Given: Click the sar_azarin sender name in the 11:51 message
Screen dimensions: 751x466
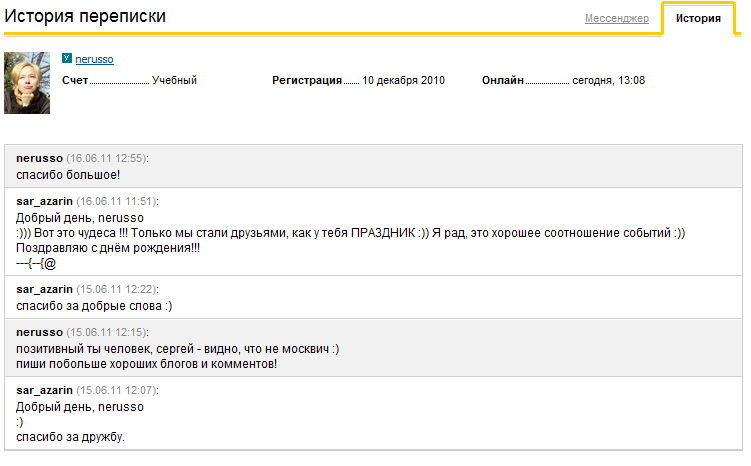Looking at the screenshot, I should coord(45,201).
